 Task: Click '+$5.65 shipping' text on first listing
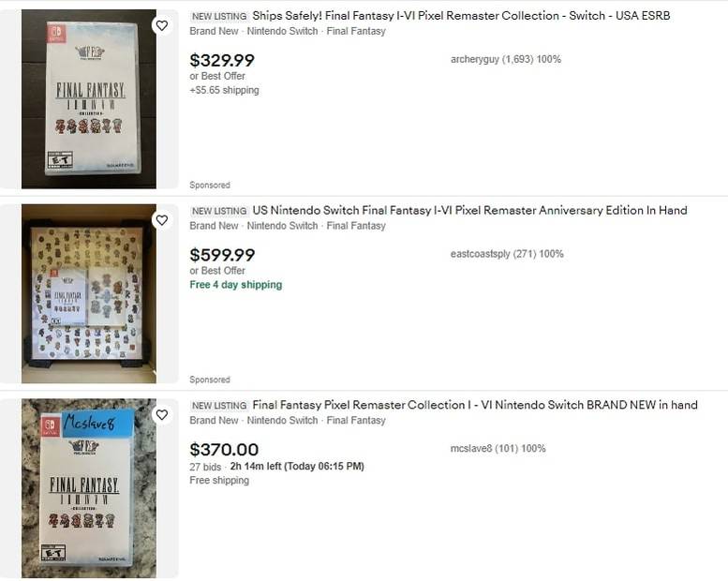pyautogui.click(x=225, y=91)
